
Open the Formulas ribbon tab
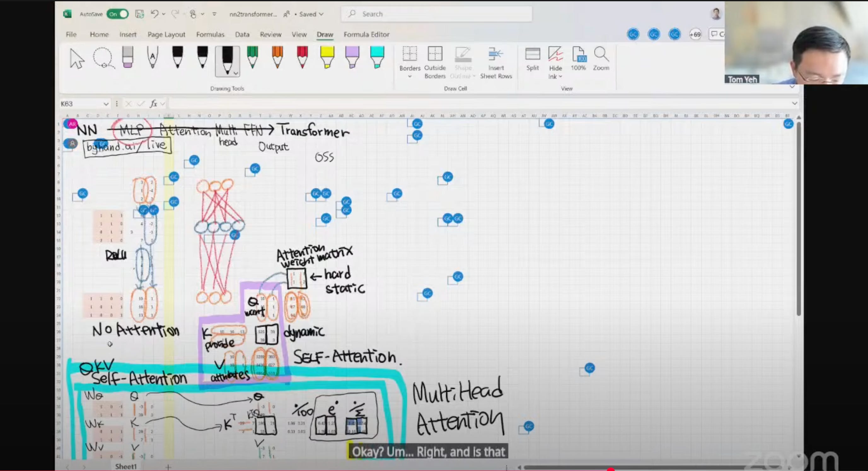(x=210, y=34)
